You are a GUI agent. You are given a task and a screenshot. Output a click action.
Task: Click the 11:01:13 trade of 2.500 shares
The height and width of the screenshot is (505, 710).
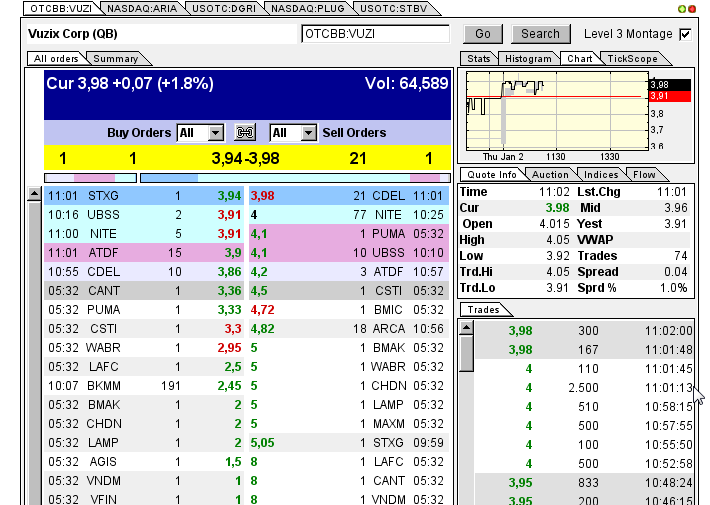[584, 388]
